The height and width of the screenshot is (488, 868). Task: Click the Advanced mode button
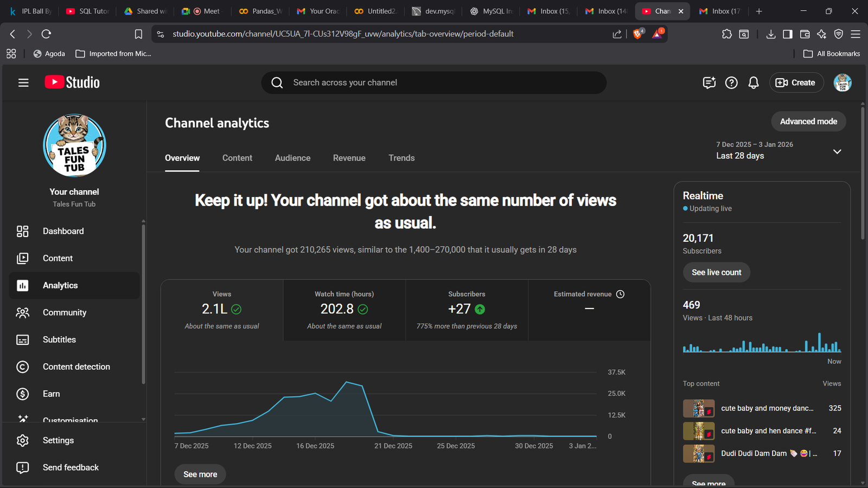[808, 121]
